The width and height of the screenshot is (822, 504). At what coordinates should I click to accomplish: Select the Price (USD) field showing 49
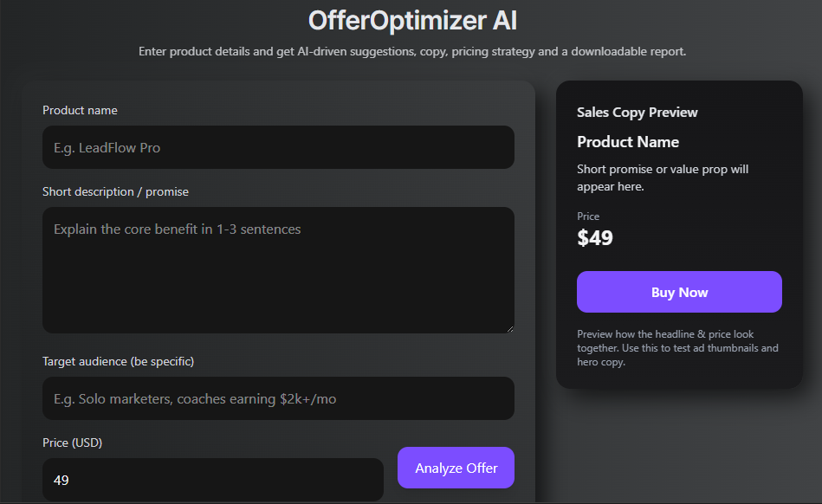212,480
